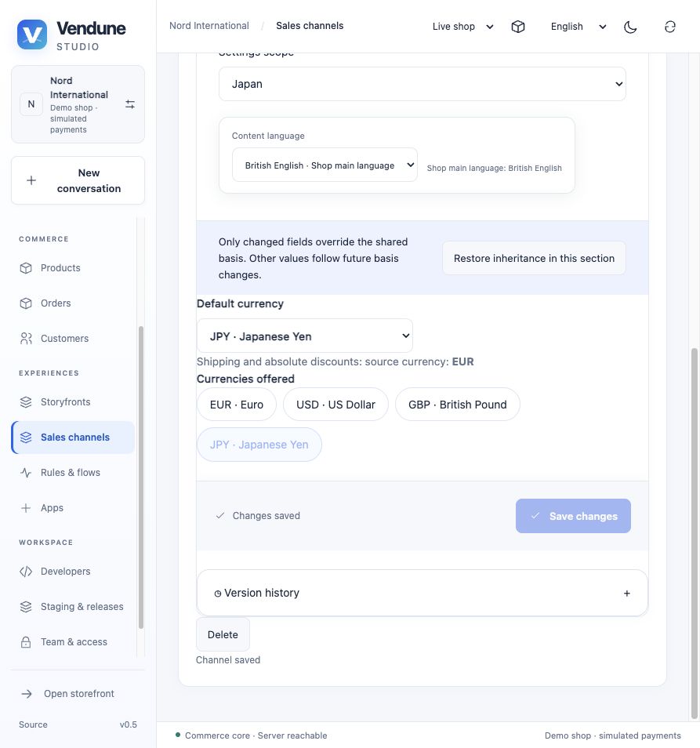Click the Save changes button
Screen dimensions: 700x748
tap(573, 516)
